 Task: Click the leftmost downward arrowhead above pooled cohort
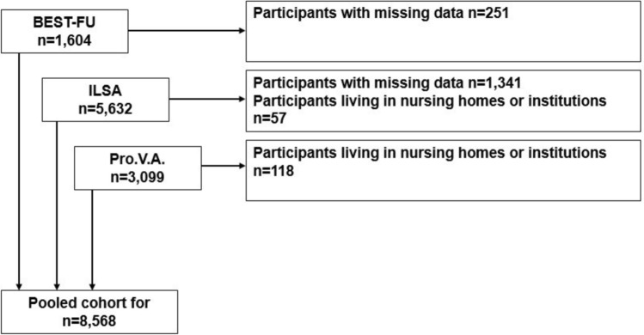pyautogui.click(x=19, y=286)
